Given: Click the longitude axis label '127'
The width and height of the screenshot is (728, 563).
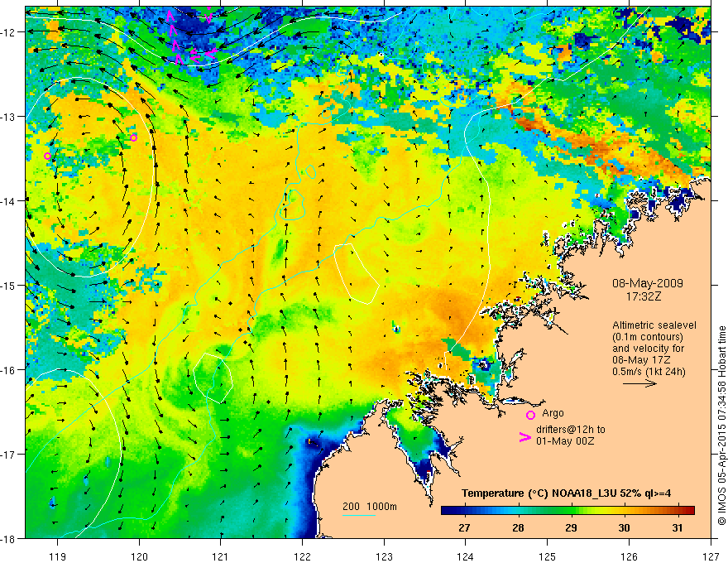Looking at the screenshot, I should tap(711, 556).
